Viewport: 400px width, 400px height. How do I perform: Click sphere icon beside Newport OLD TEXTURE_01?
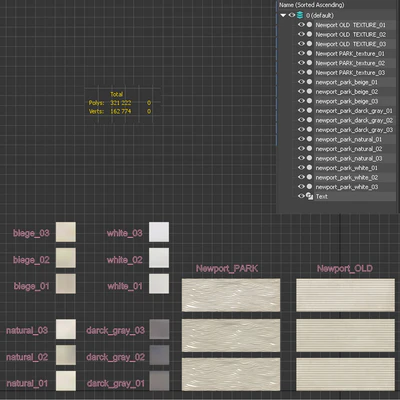pos(310,25)
